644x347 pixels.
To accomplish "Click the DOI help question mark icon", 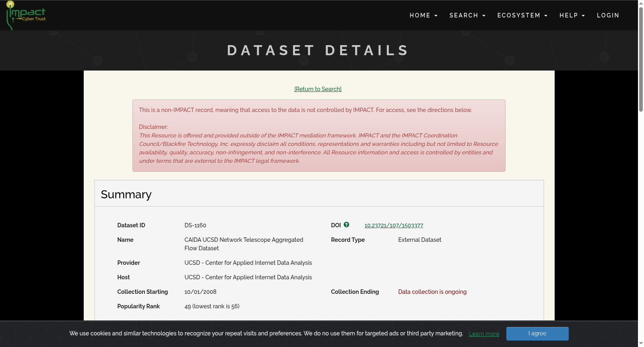I will click(347, 225).
